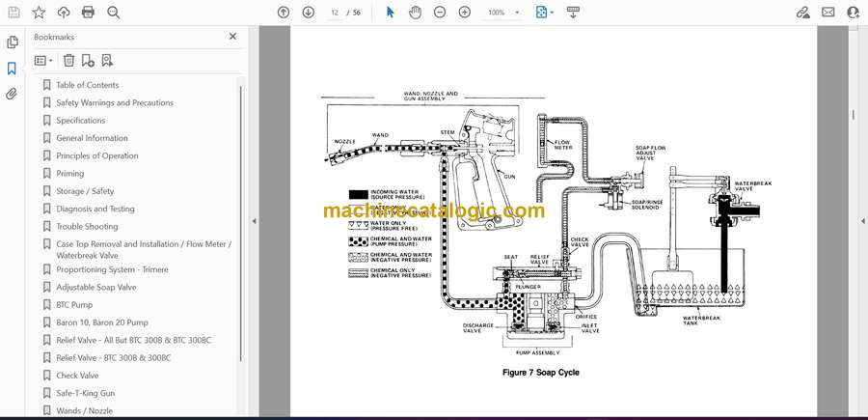The image size is (868, 420).
Task: Jump to Storage / Safety bookmark
Action: pos(85,191)
